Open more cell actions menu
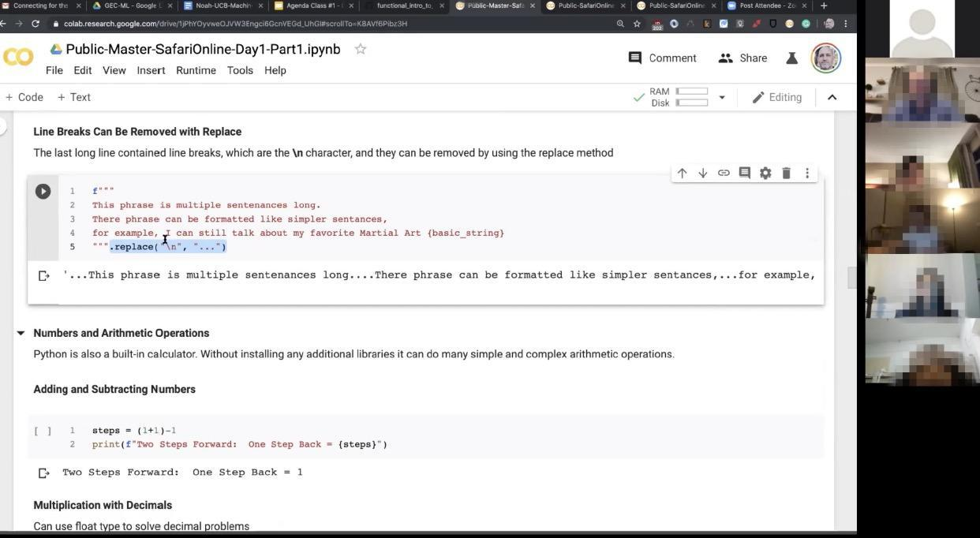Image resolution: width=980 pixels, height=538 pixels. [x=806, y=174]
